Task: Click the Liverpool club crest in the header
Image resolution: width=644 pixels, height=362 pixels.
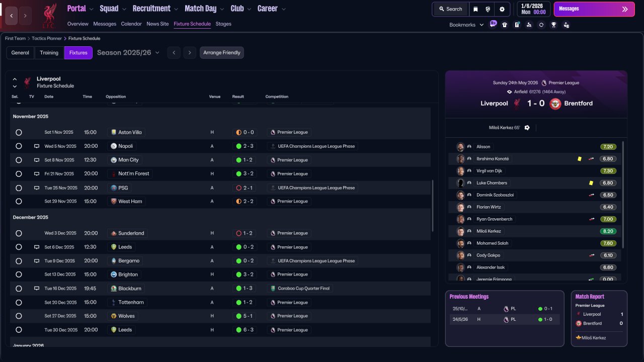Action: pyautogui.click(x=49, y=15)
